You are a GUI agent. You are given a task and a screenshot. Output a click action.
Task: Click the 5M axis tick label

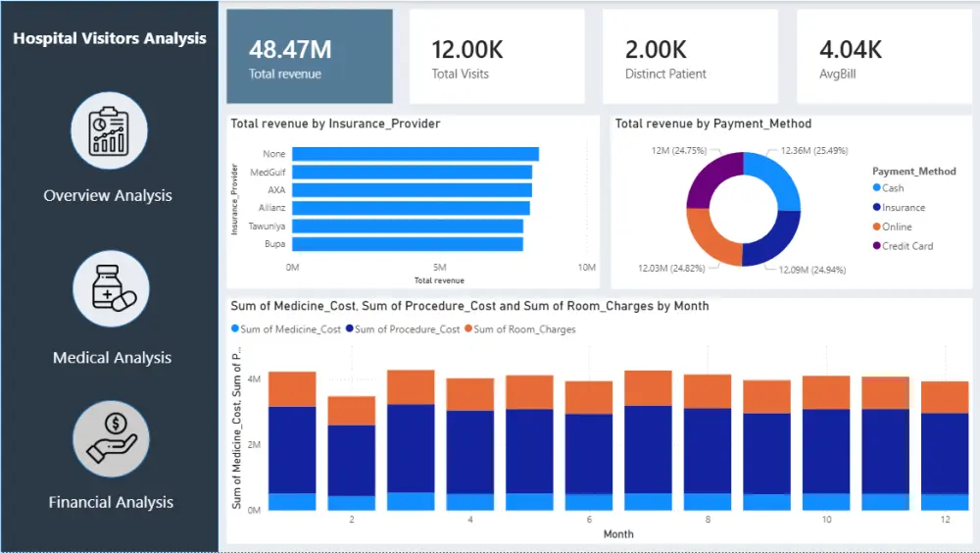coord(439,267)
